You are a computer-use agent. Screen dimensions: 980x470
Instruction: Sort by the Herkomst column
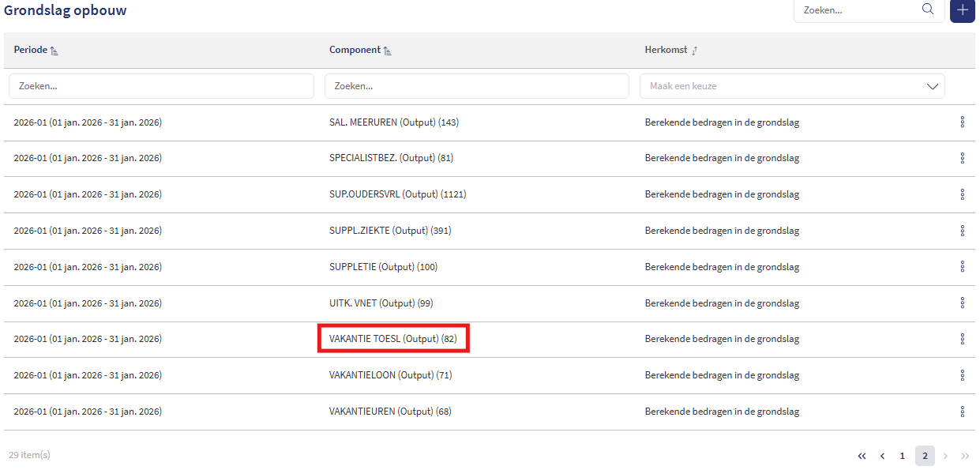click(671, 50)
